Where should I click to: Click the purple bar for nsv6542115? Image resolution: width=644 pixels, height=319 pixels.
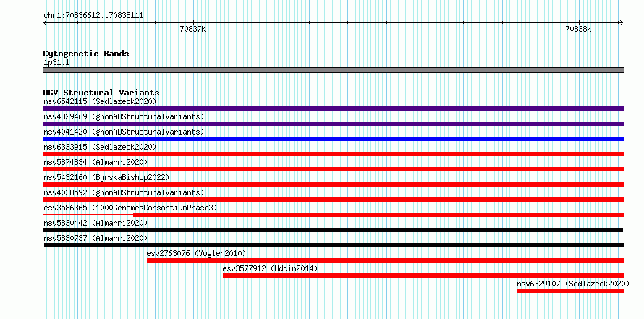[333, 109]
